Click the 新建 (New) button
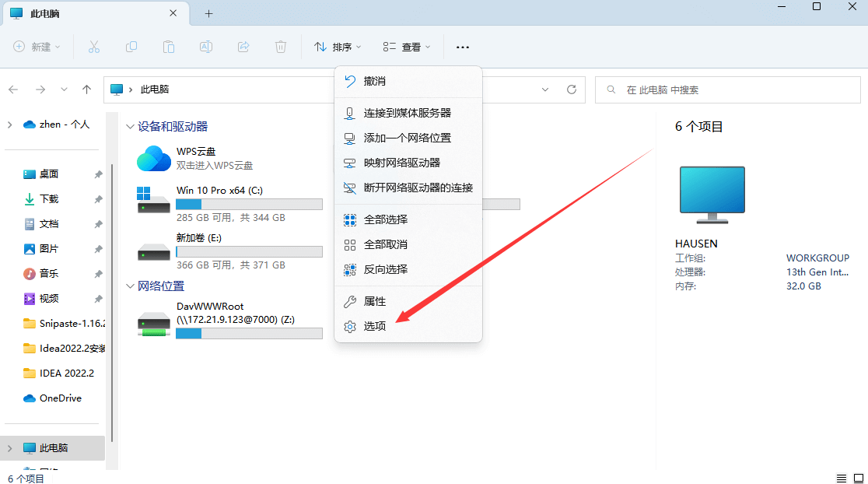Screen dimensions: 868x484 pyautogui.click(x=36, y=47)
